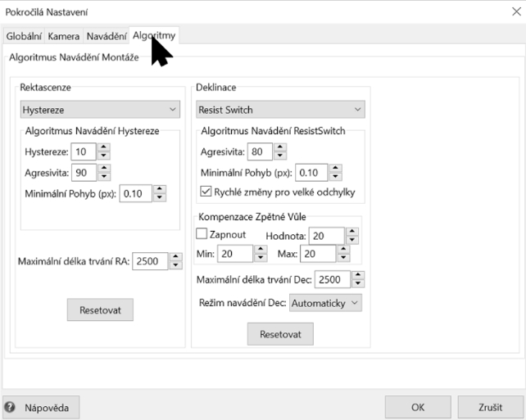The image size is (526, 420).
Task: Click the Algoritmy tab
Action: (154, 35)
